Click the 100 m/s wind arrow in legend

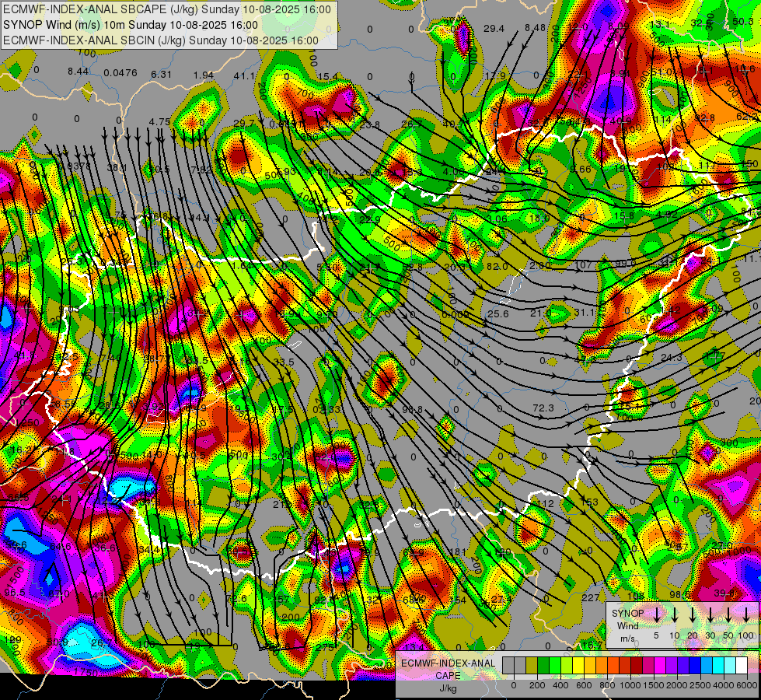[746, 615]
